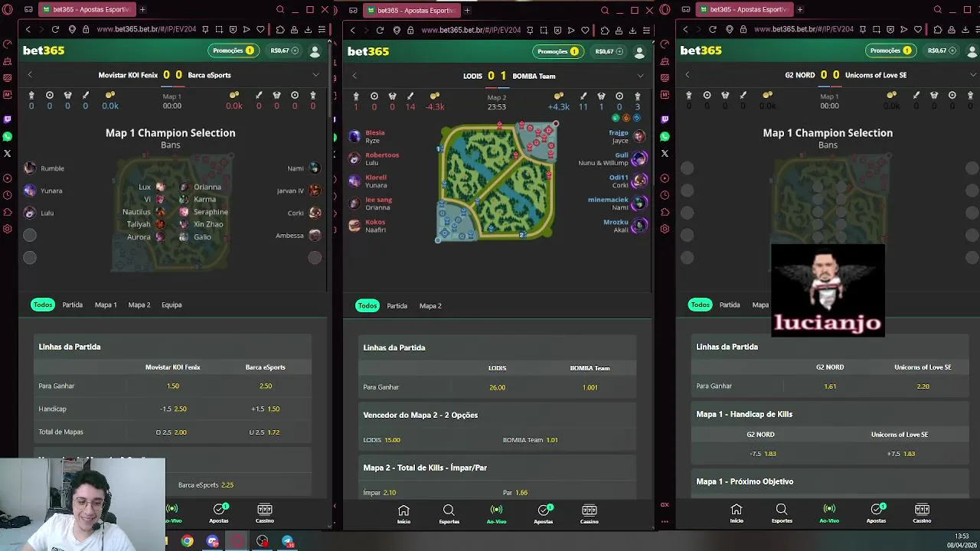The width and height of the screenshot is (980, 551).
Task: Open a new tab in the middle browser
Action: coord(467,10)
